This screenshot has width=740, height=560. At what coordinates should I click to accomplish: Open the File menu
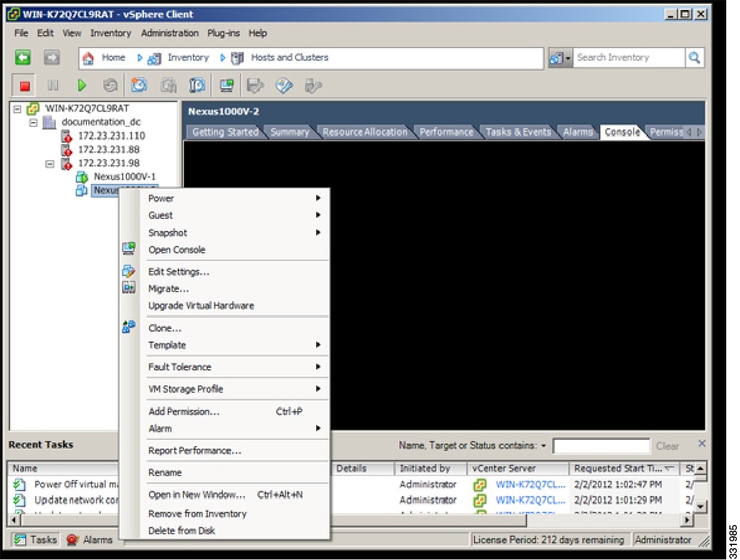21,33
